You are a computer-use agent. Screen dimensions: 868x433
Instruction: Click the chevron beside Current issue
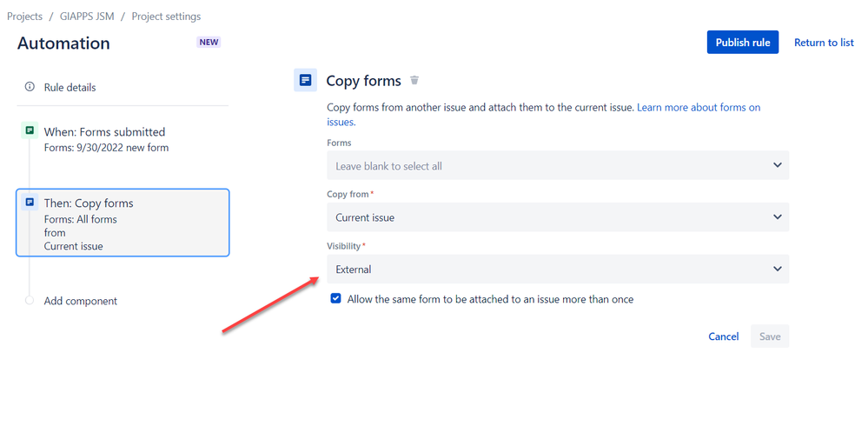pyautogui.click(x=778, y=217)
